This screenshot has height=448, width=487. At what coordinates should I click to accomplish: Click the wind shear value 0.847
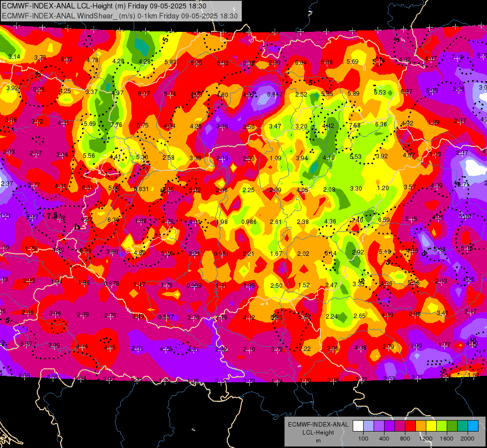pyautogui.click(x=275, y=95)
